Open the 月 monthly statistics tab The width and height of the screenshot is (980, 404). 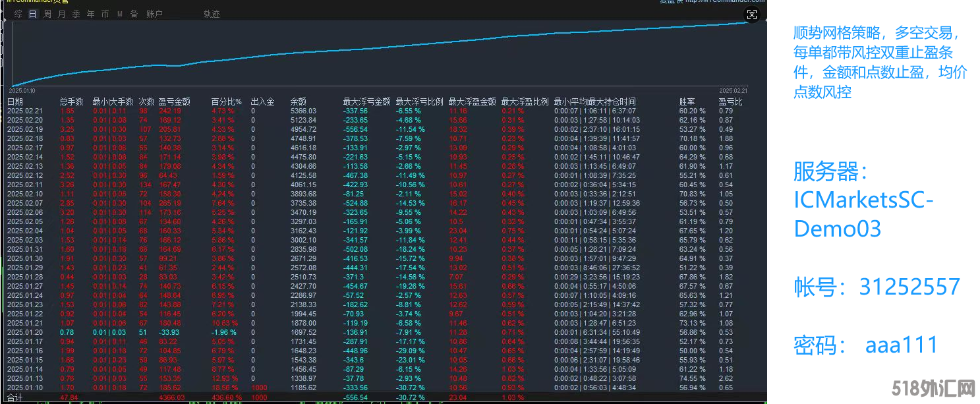click(62, 14)
